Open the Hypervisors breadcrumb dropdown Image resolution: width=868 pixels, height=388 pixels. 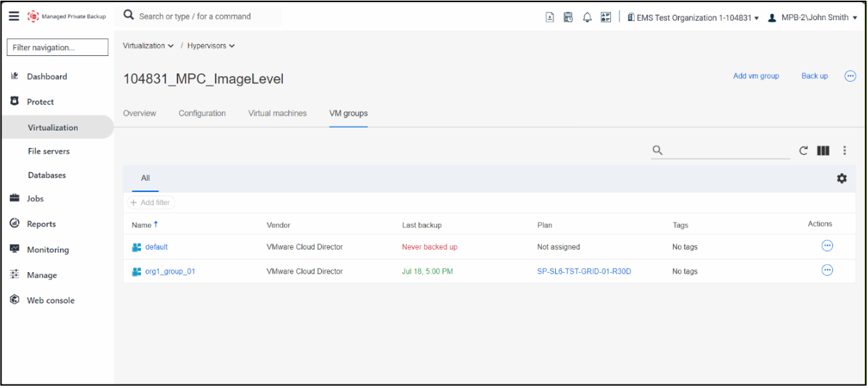211,46
